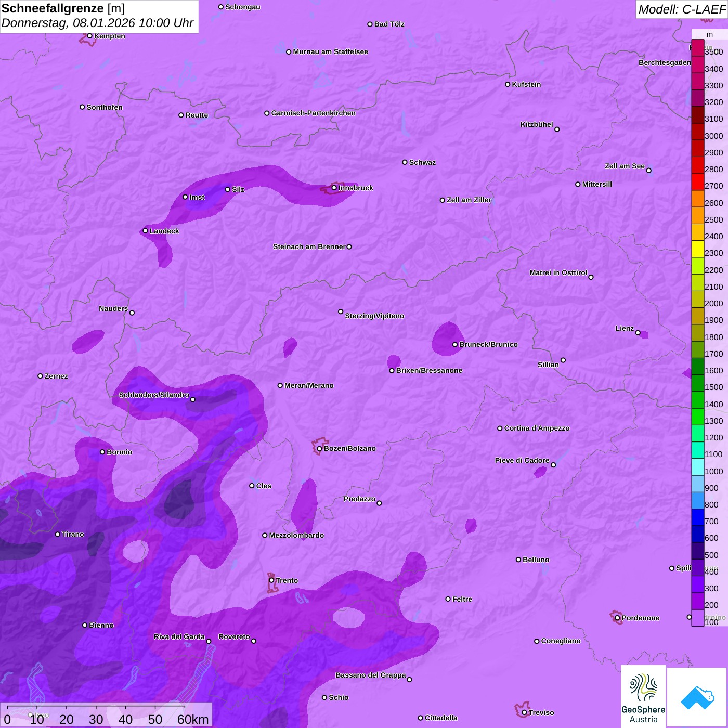Click the Steinach am Brenner label

click(x=309, y=246)
